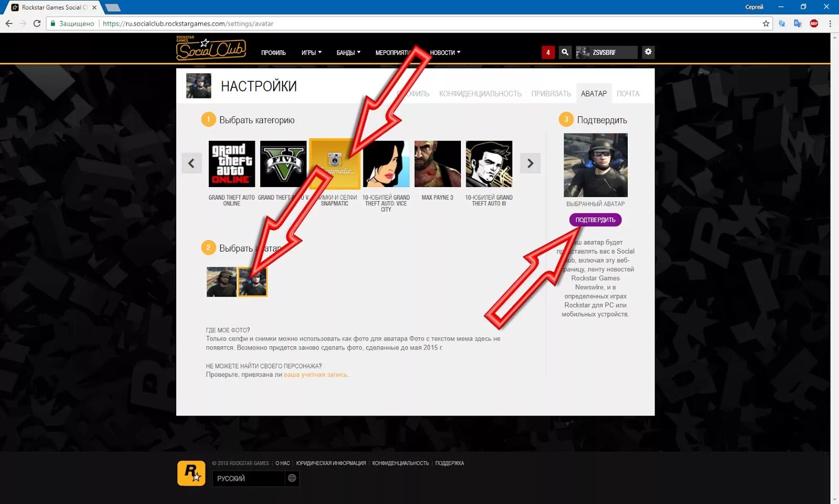The image size is (839, 504).
Task: Click the Social Club logo
Action: [x=211, y=48]
